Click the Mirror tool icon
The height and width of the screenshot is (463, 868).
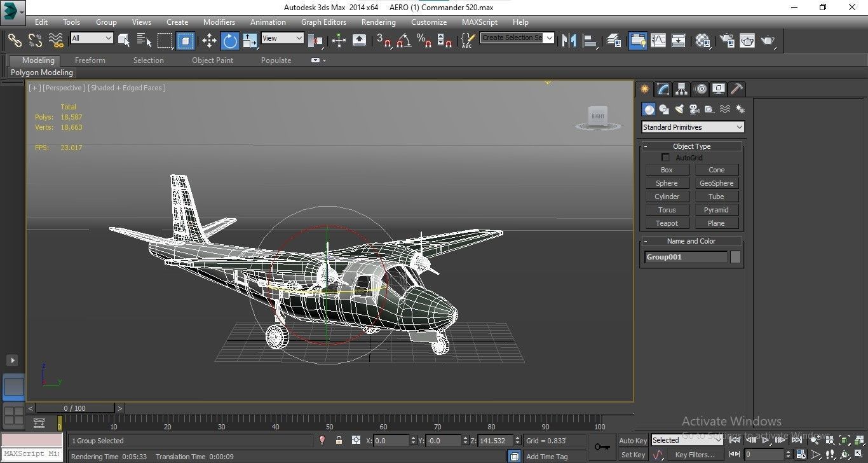(569, 40)
